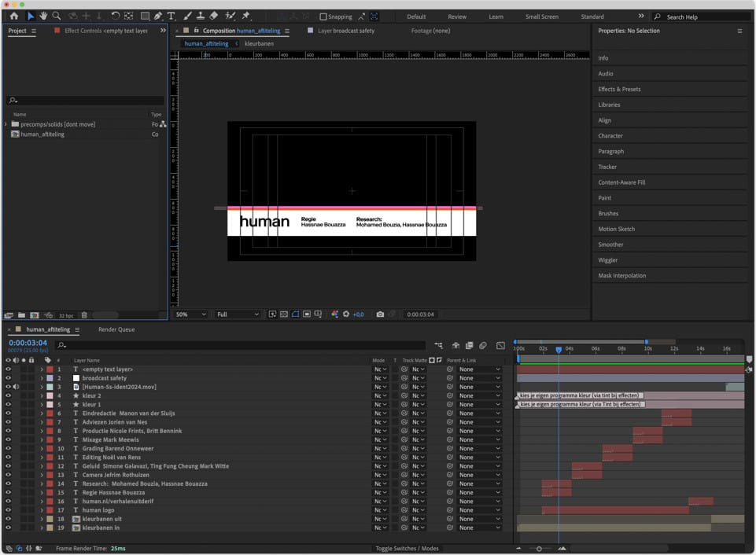Switch to the Render Queue tab
The height and width of the screenshot is (555, 756).
[116, 329]
